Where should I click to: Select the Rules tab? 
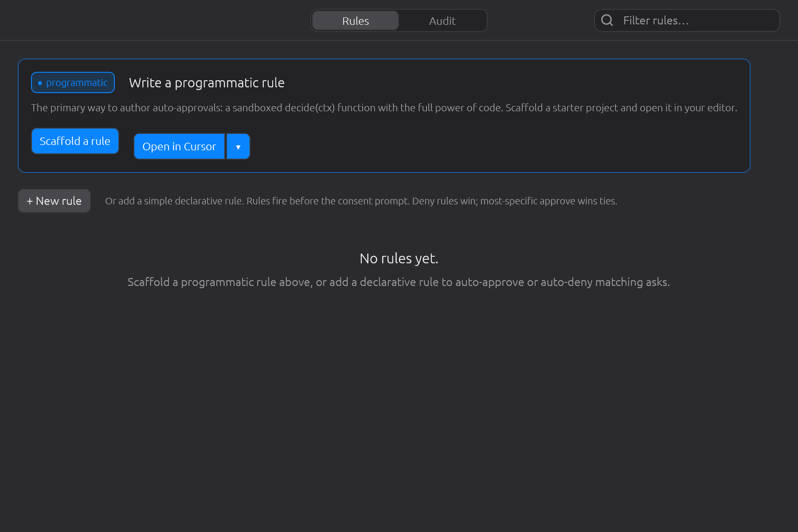pos(356,21)
